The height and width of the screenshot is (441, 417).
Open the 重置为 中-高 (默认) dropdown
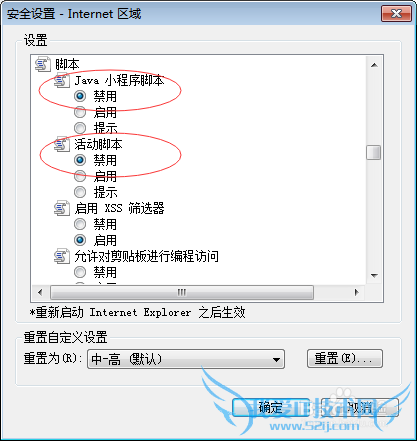point(186,359)
